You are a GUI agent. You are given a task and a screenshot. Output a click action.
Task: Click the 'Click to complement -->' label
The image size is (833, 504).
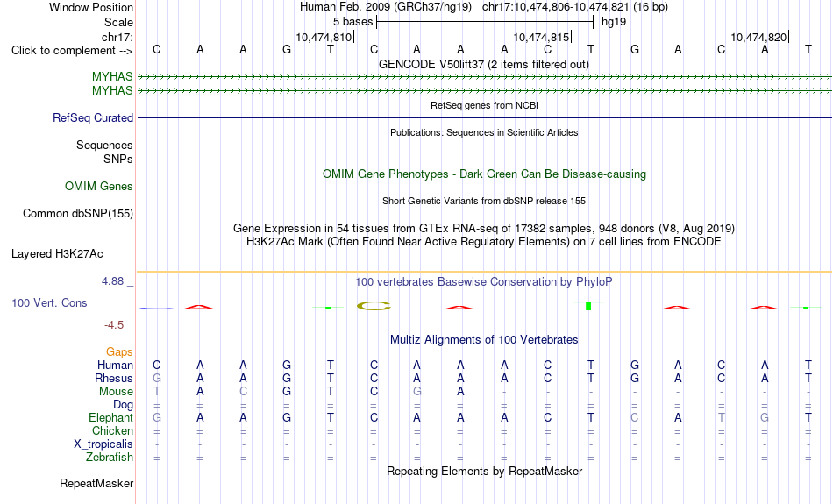tap(72, 51)
